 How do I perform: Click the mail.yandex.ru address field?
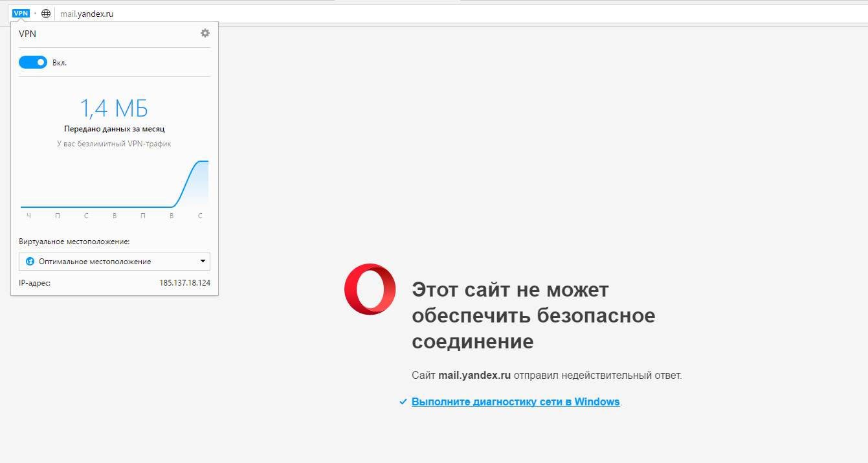[x=87, y=14]
